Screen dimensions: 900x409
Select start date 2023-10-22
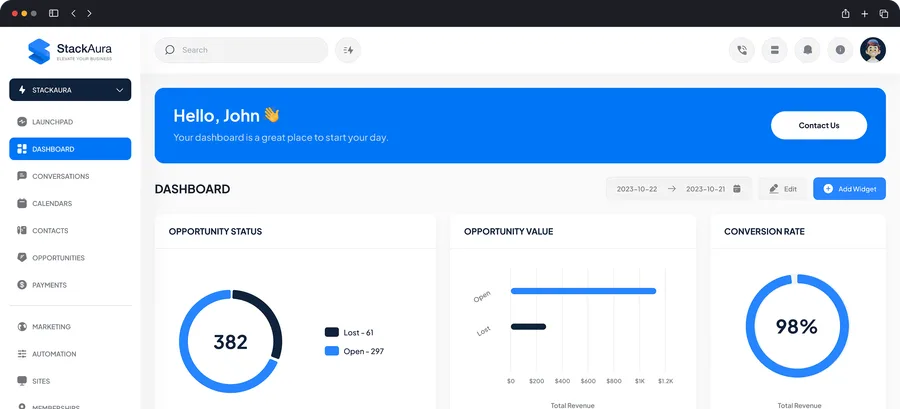637,189
